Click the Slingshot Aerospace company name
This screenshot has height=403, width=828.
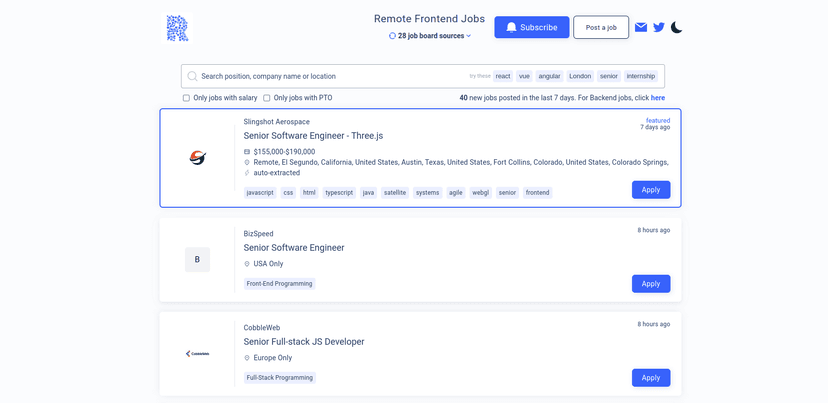(277, 121)
